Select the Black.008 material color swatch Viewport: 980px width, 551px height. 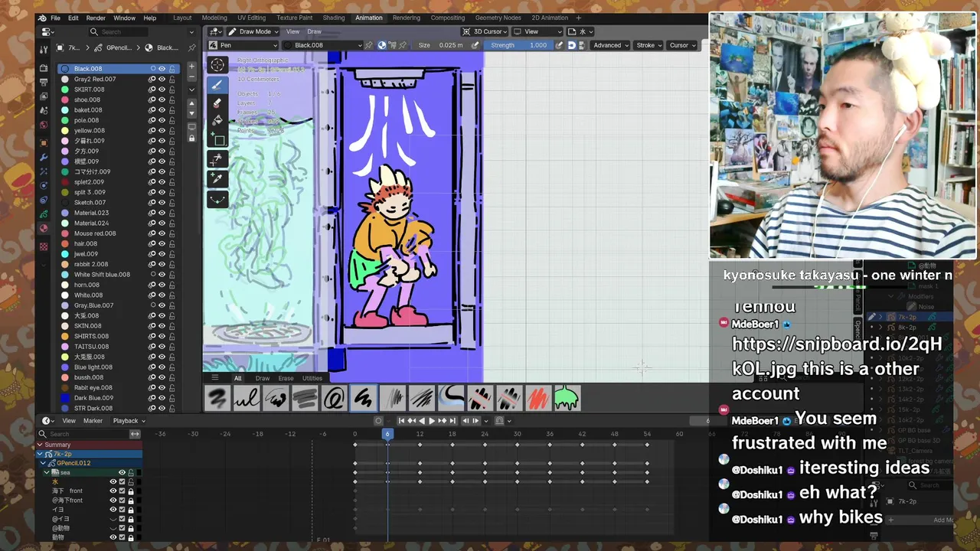pos(65,69)
